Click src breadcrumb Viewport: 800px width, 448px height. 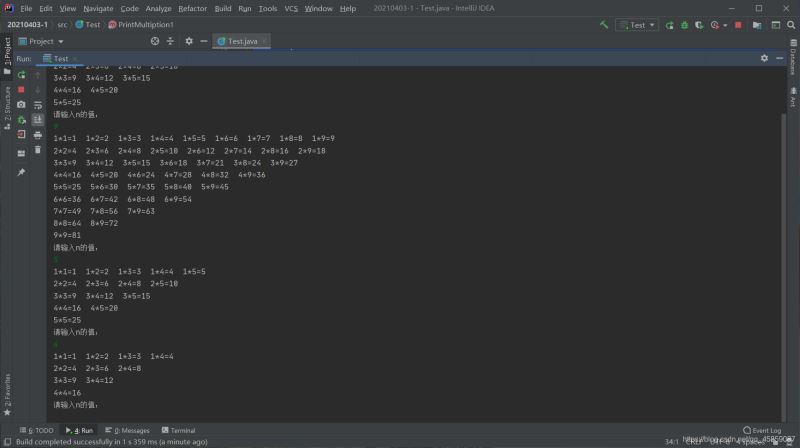pos(62,24)
